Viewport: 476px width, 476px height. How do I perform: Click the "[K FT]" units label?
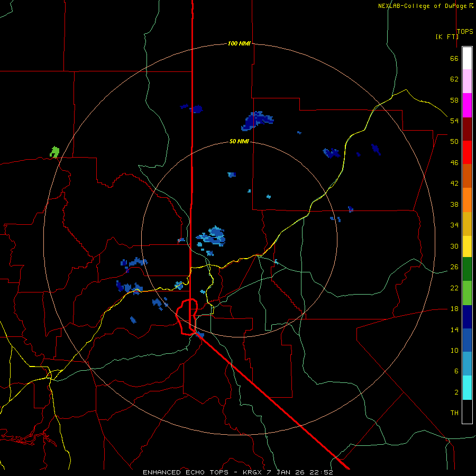pyautogui.click(x=447, y=36)
